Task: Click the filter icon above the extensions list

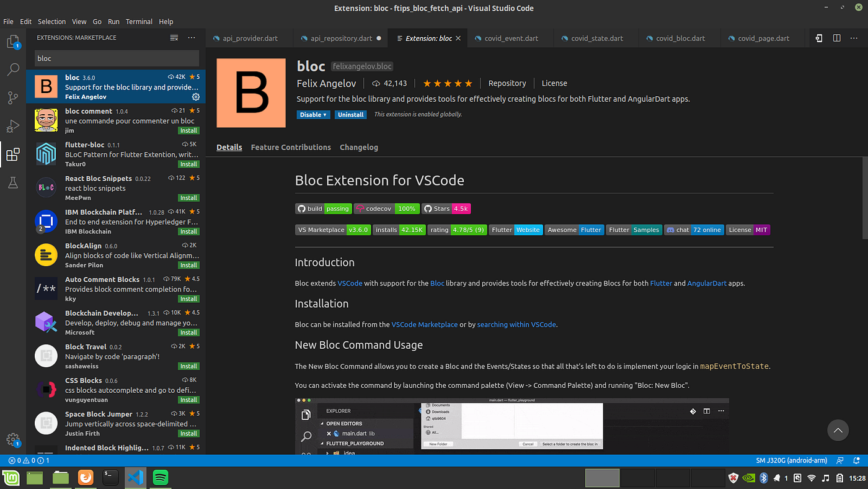Action: point(173,37)
